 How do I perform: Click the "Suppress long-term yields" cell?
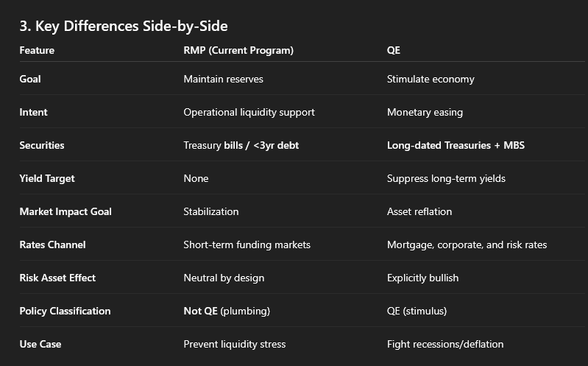446,178
